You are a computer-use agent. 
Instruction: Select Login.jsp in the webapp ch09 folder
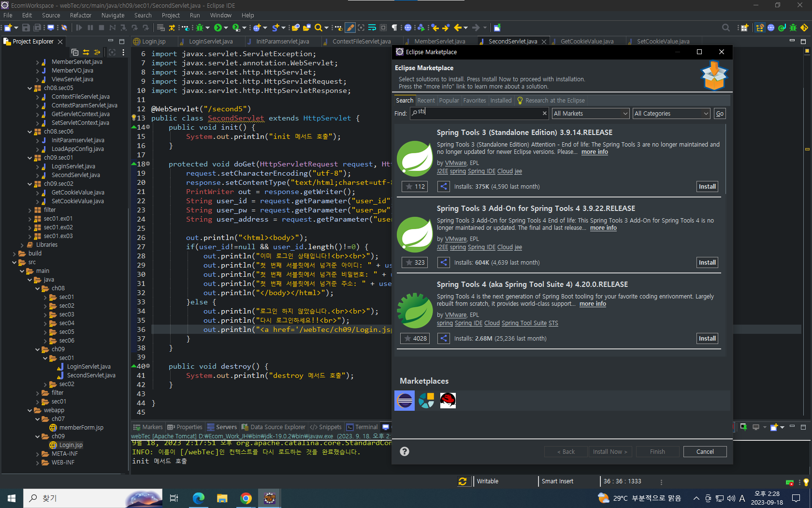(x=71, y=445)
